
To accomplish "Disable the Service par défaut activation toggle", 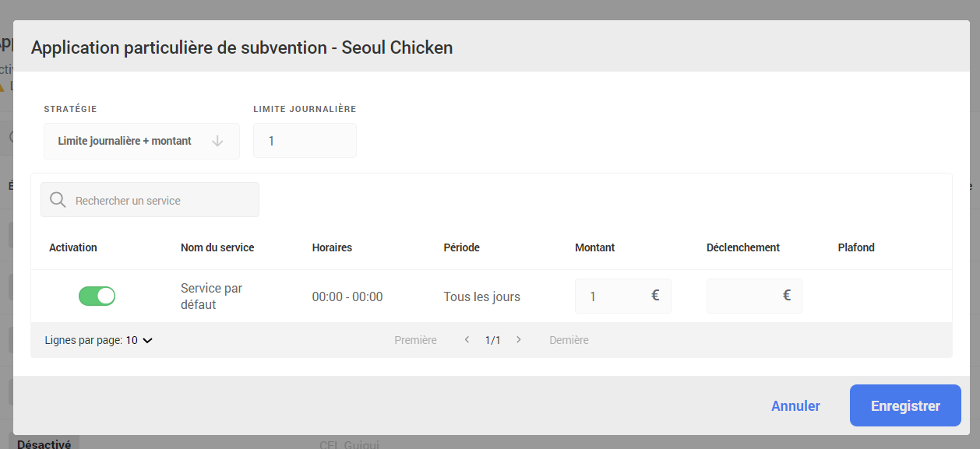I will pos(97,296).
